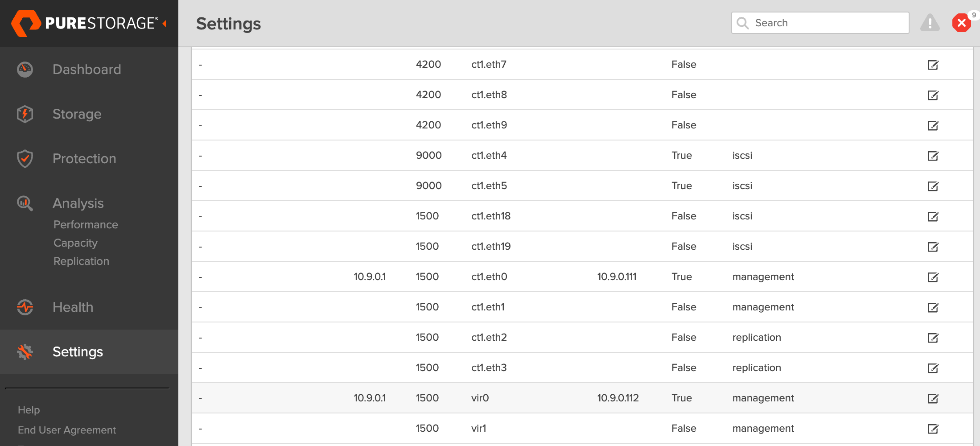
Task: Click the Help link
Action: (29, 410)
